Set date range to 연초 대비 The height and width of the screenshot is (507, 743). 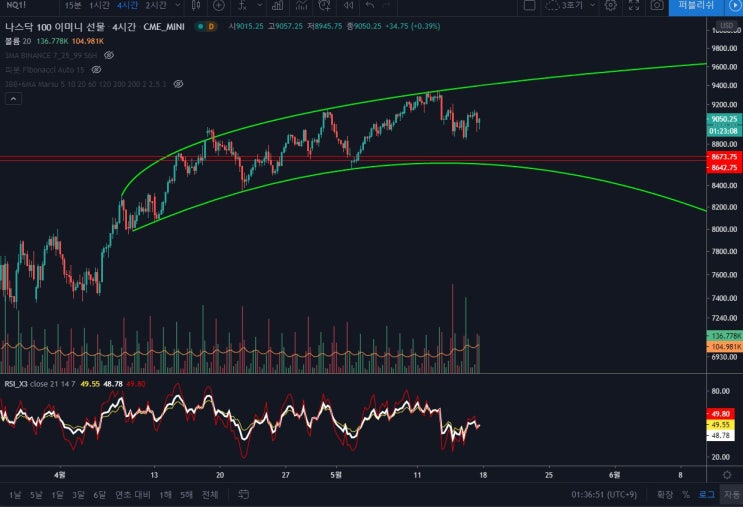point(133,495)
